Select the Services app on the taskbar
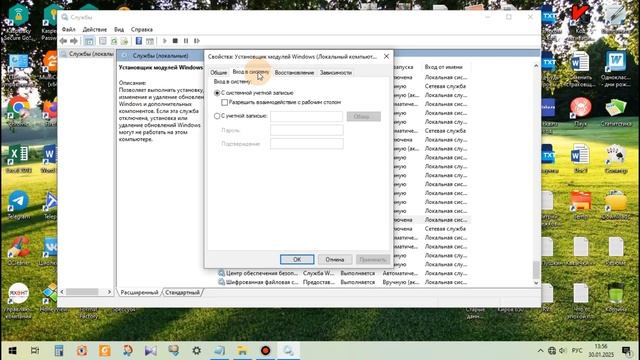 point(288,351)
